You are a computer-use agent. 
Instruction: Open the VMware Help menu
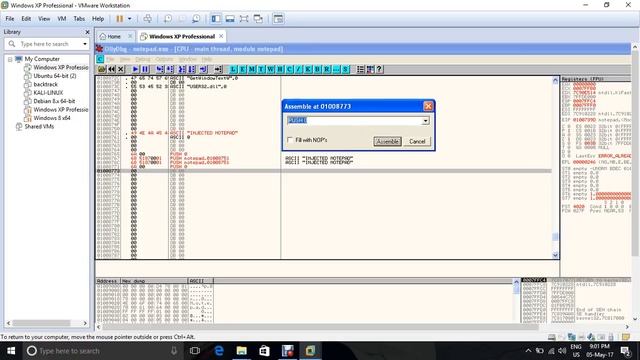(98, 19)
